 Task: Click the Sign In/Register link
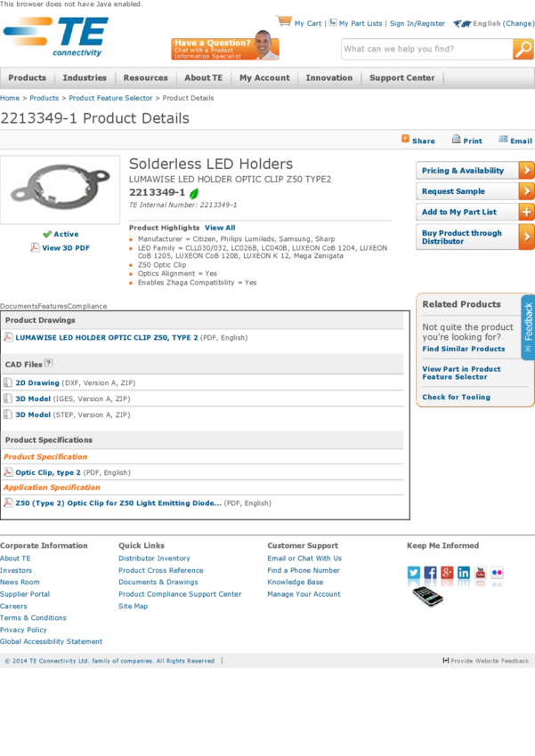pos(417,23)
